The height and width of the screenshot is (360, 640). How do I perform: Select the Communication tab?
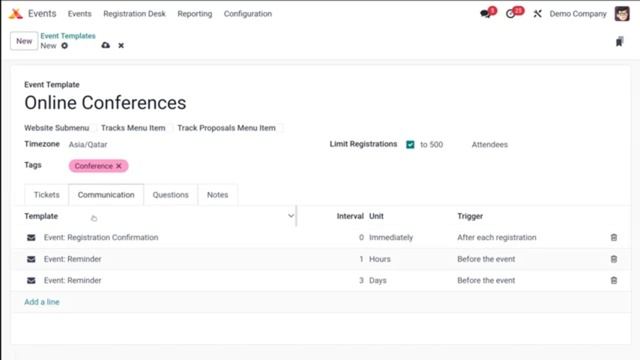coord(106,195)
